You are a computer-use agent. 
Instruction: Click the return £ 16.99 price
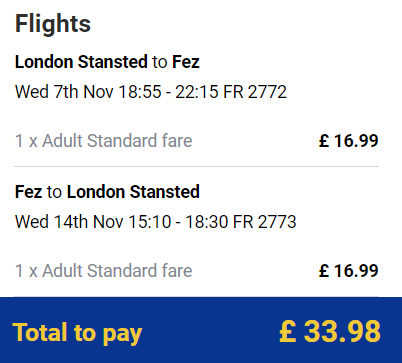click(x=349, y=270)
